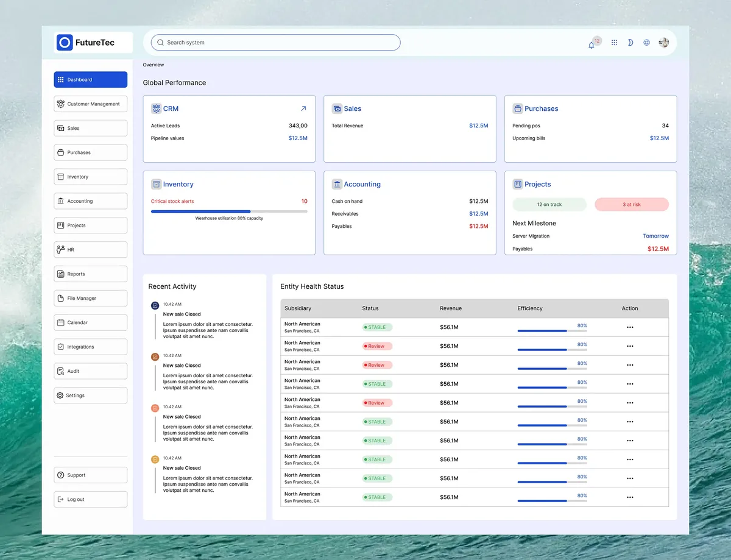The image size is (731, 560).
Task: Open Calendar sidebar item
Action: (91, 322)
